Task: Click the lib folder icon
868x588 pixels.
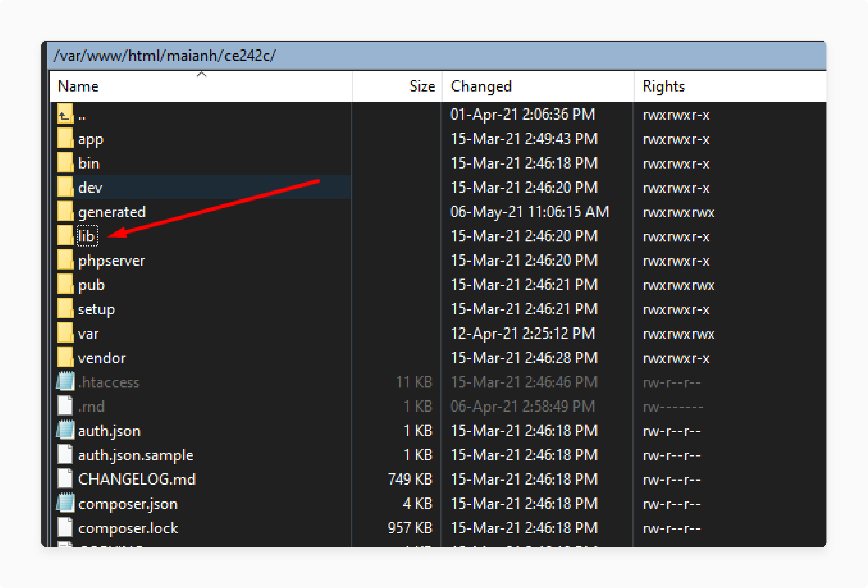Action: (x=65, y=236)
